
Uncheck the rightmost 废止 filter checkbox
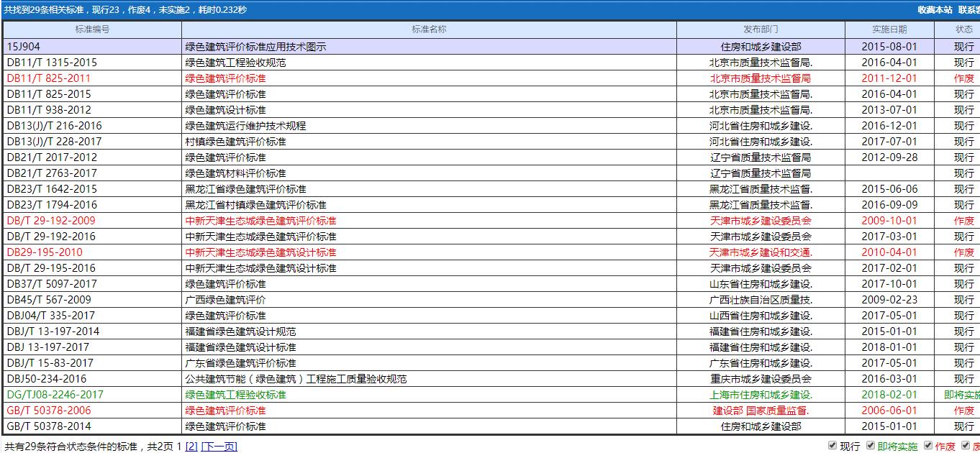pos(966,445)
